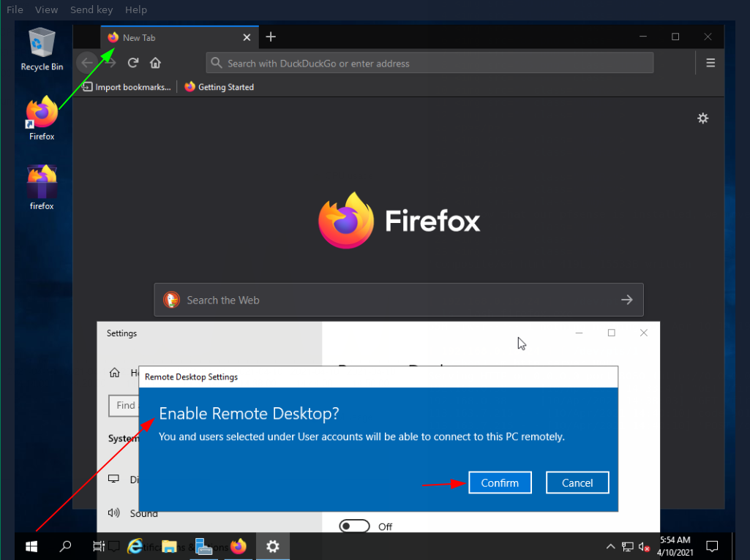Close the Settings window
This screenshot has height=560, width=750.
pos(644,333)
